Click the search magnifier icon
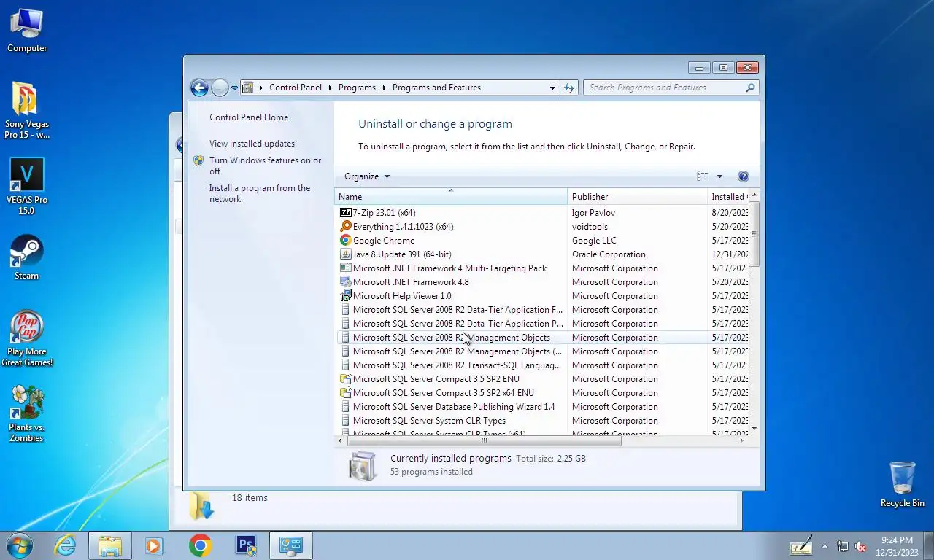 click(750, 87)
